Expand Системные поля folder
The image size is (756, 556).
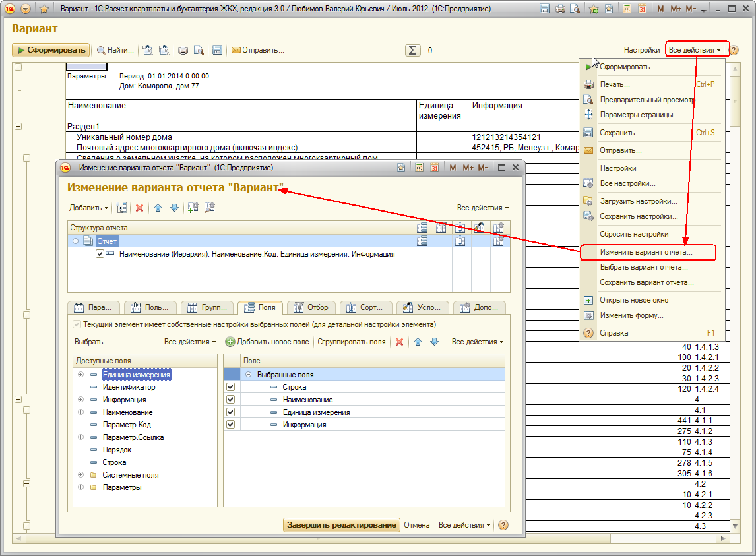coord(80,475)
